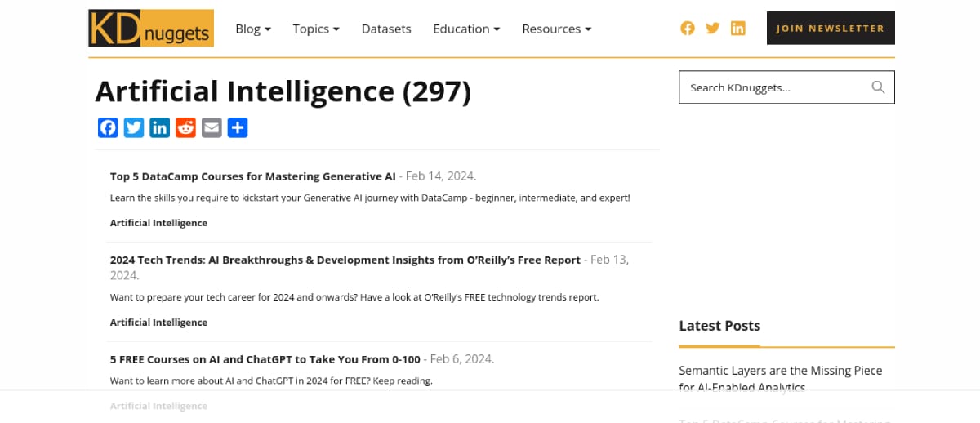Share the page on Twitter below the title
980x423 pixels.
click(134, 128)
